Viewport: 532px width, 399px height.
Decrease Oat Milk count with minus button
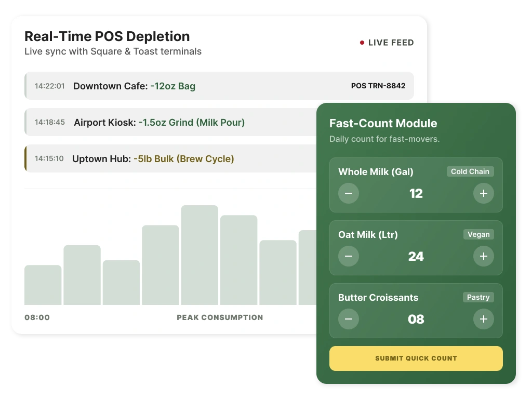(x=349, y=256)
